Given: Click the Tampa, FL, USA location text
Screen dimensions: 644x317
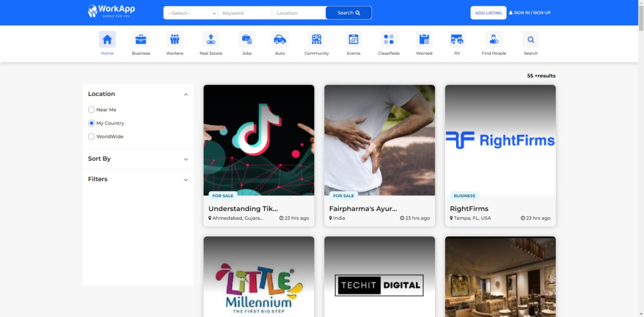Looking at the screenshot, I should click(472, 218).
